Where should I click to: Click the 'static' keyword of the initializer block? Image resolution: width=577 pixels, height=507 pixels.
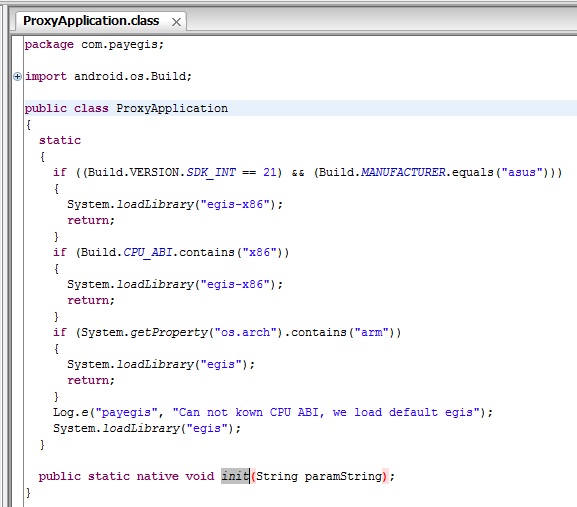point(60,141)
